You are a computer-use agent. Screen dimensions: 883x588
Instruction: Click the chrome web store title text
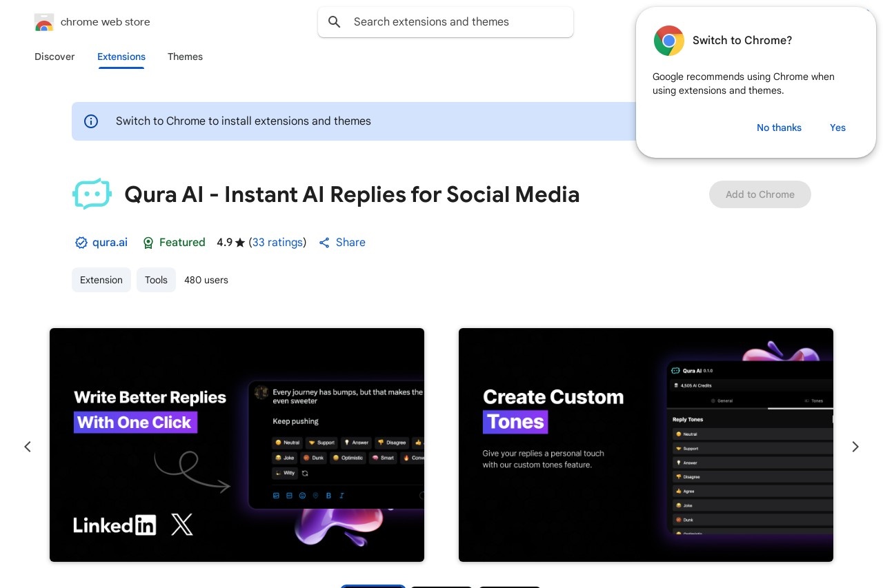pyautogui.click(x=106, y=22)
